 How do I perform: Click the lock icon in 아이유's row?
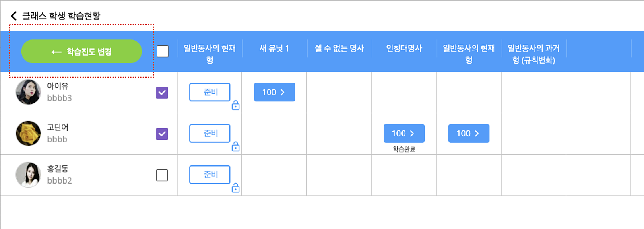[x=235, y=105]
